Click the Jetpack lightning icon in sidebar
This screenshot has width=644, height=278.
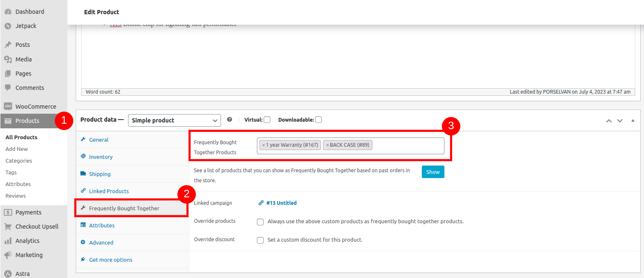point(8,26)
